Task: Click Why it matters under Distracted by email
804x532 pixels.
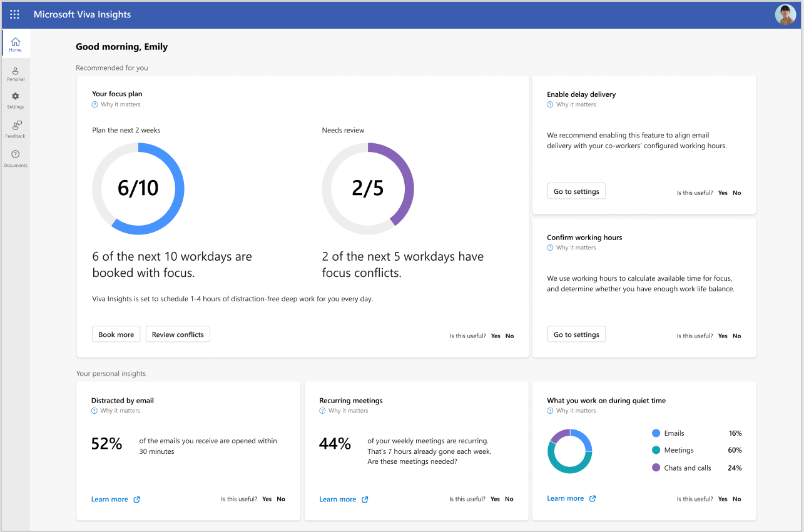Action: point(120,411)
